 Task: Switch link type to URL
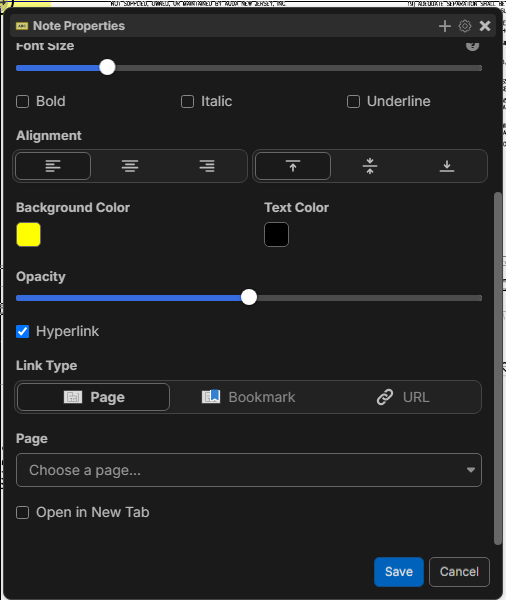click(x=403, y=397)
